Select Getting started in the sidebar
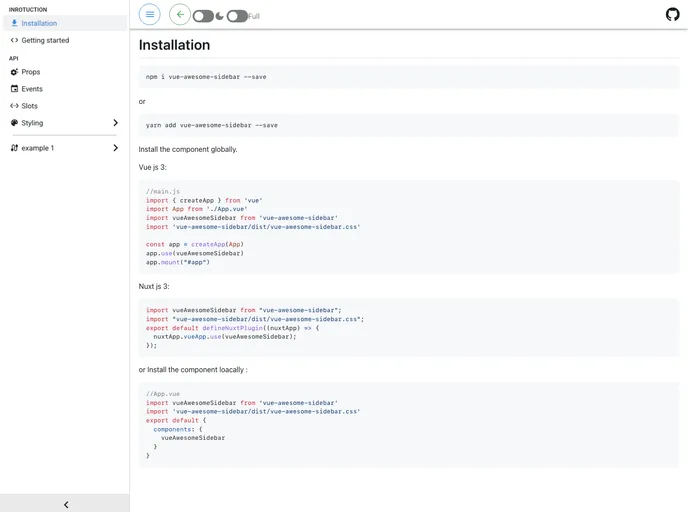This screenshot has height=512, width=688. point(46,40)
